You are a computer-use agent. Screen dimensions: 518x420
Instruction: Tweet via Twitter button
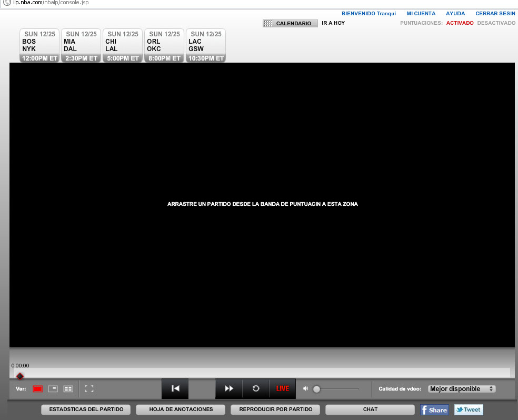pyautogui.click(x=469, y=410)
